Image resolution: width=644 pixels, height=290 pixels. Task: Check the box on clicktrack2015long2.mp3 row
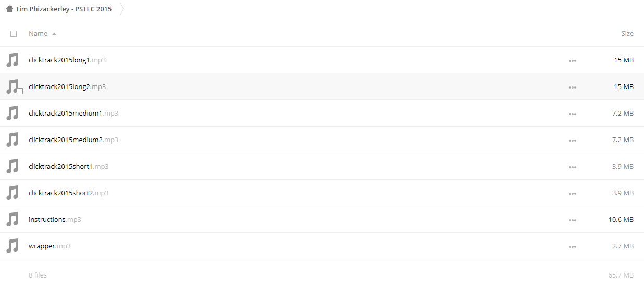(x=20, y=91)
